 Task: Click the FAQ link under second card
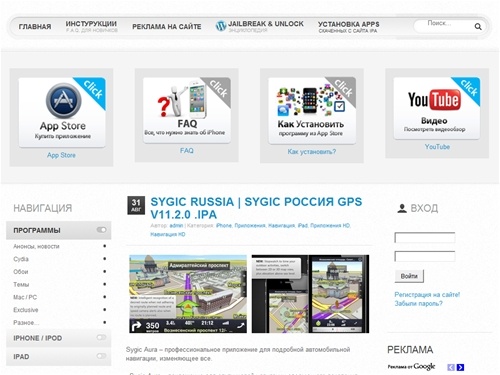pos(186,151)
